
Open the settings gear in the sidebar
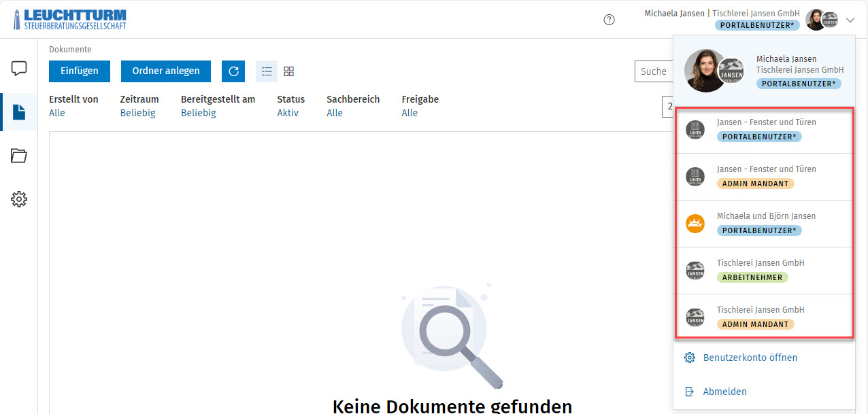pyautogui.click(x=18, y=199)
